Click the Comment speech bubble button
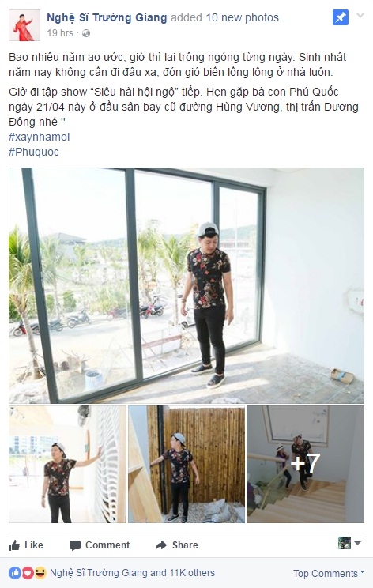Screen dimensions: 373x588 tap(100, 545)
